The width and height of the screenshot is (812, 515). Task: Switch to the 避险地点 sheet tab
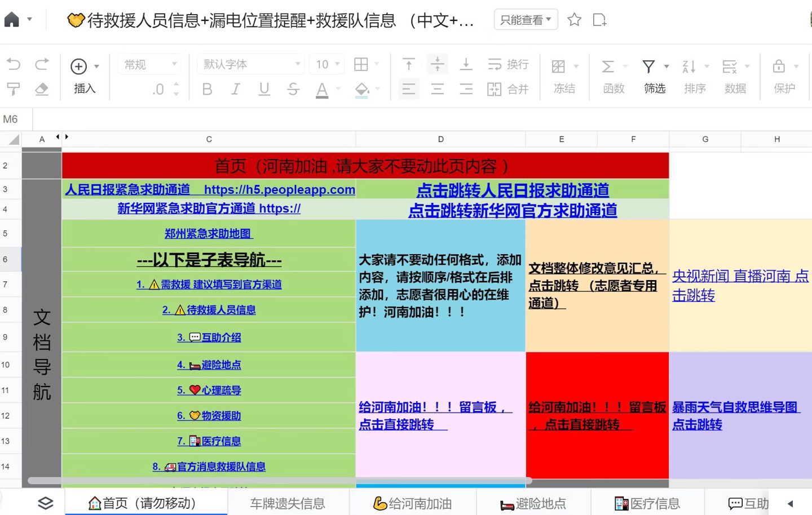click(x=532, y=503)
